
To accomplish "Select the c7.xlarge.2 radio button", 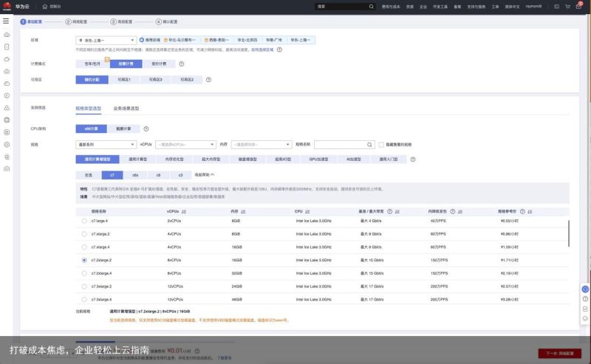I will point(84,234).
